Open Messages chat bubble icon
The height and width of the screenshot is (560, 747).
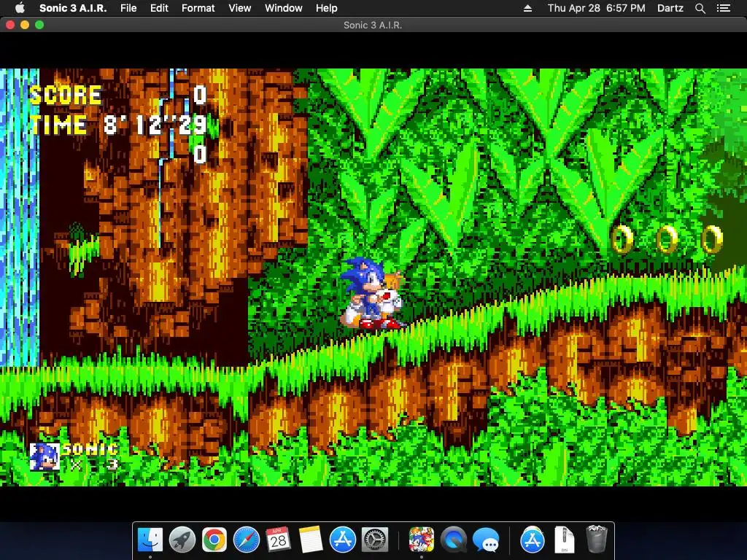(485, 540)
